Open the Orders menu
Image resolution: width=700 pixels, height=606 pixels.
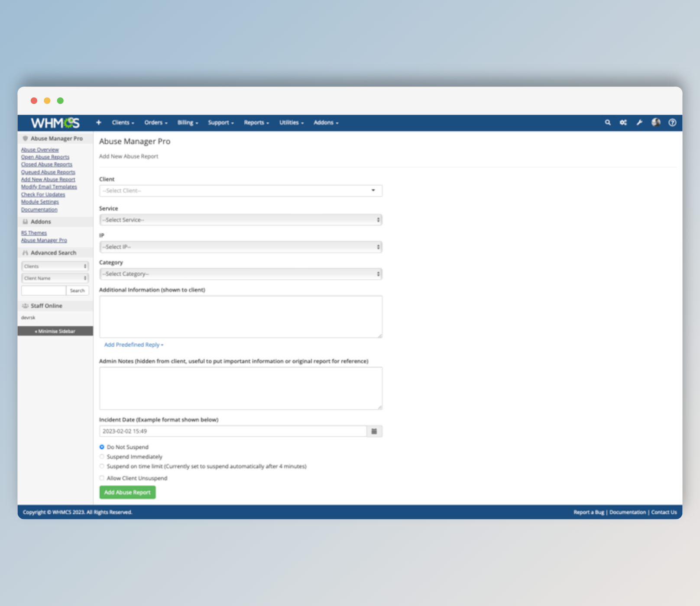coord(156,122)
